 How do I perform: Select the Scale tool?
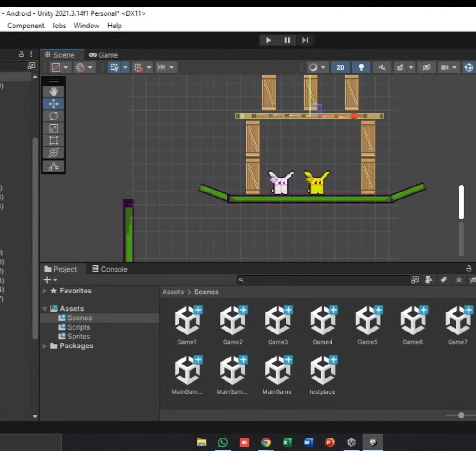(x=53, y=128)
